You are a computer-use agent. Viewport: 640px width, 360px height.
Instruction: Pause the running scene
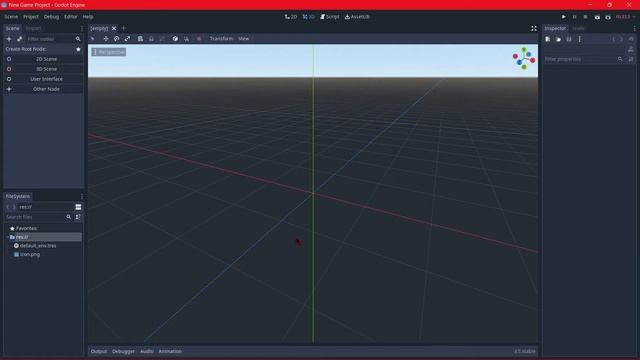tap(574, 17)
